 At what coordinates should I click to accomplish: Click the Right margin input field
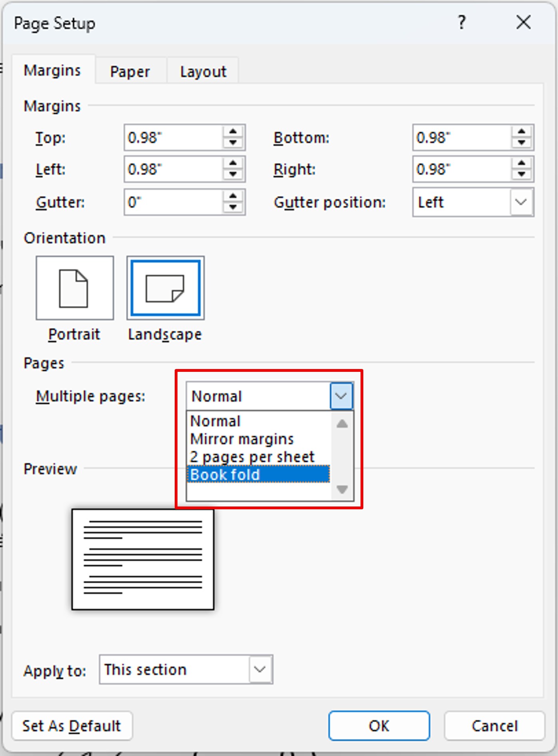462,169
